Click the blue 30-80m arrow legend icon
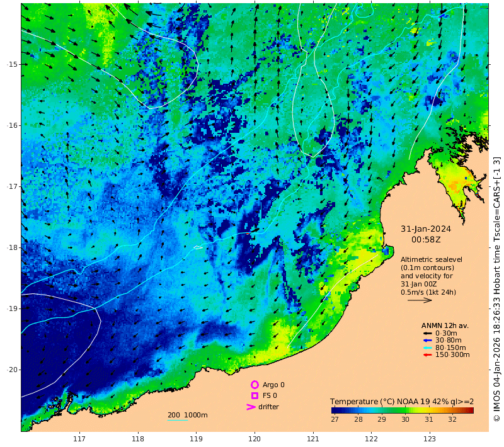The image size is (504, 447). [x=427, y=341]
